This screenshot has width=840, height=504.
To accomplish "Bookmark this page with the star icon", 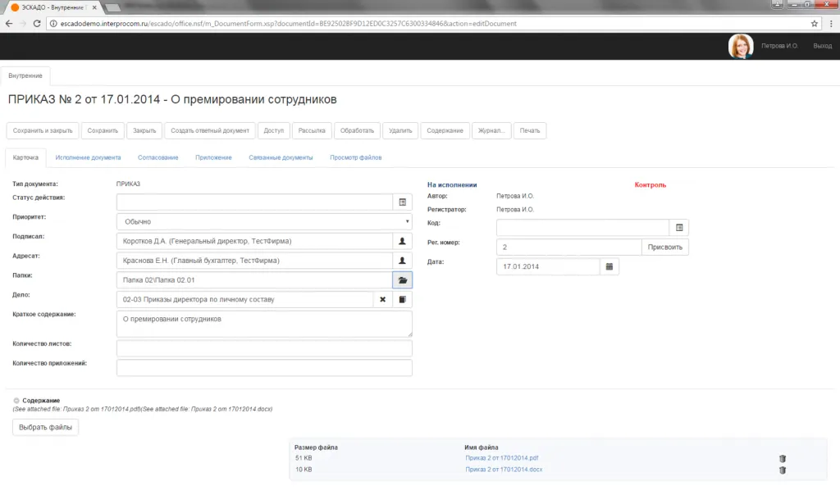I will (815, 24).
